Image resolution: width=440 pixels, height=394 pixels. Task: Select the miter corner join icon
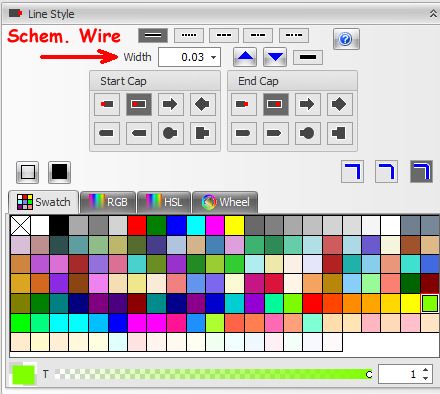point(352,172)
